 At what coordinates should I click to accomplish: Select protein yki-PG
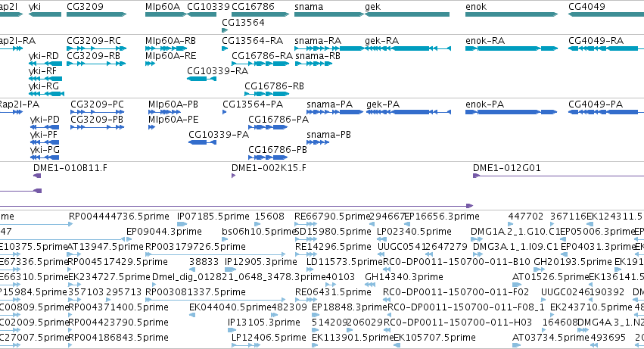[45, 150]
